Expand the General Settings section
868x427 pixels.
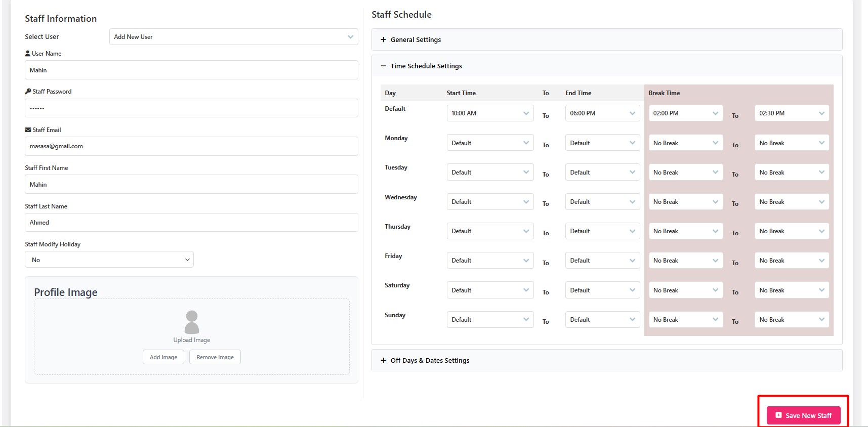(x=416, y=39)
